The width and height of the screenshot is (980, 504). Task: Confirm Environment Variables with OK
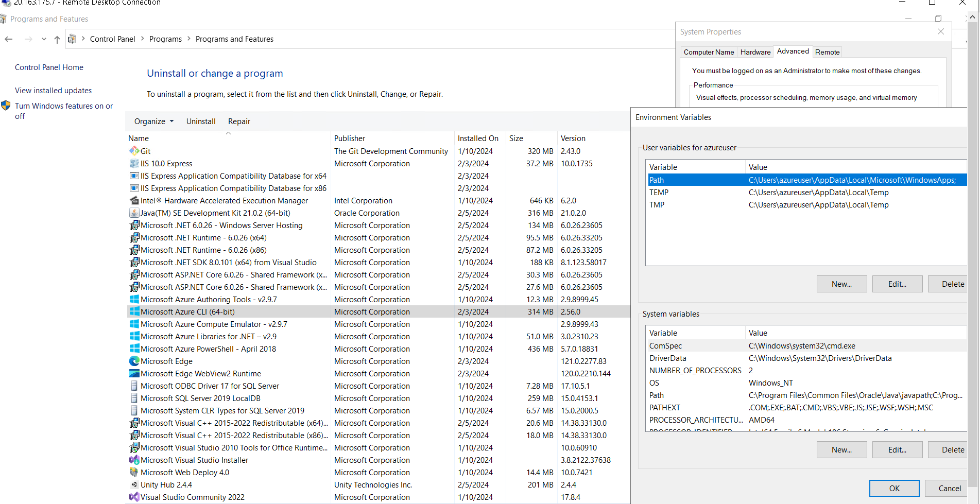tap(894, 488)
